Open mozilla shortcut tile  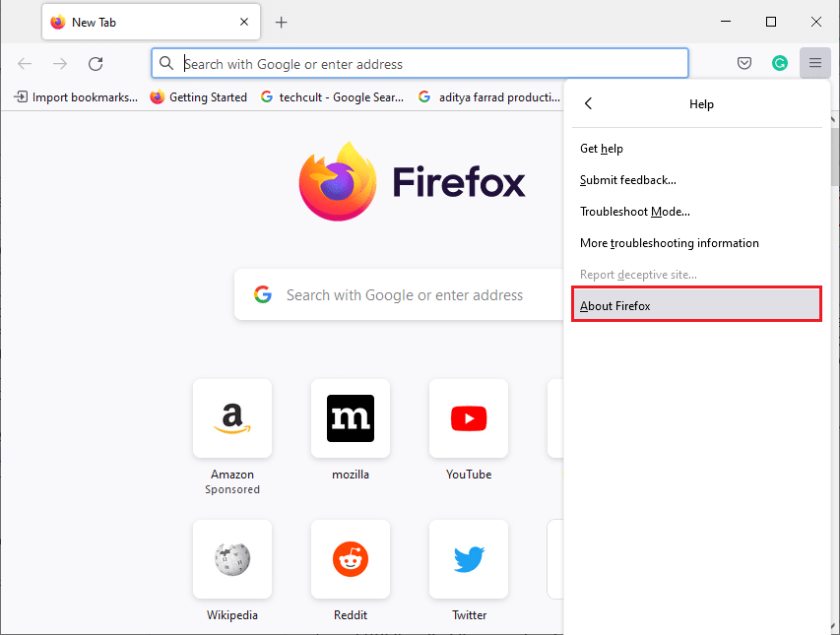(351, 418)
